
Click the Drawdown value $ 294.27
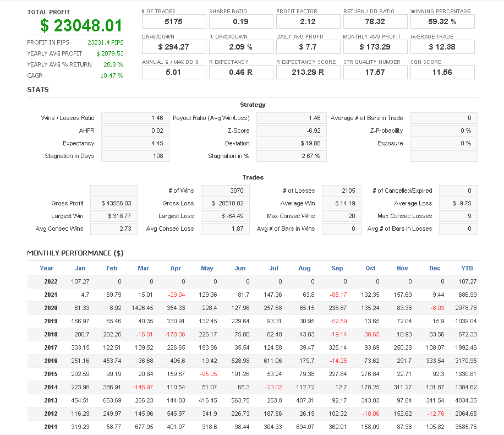tap(174, 47)
